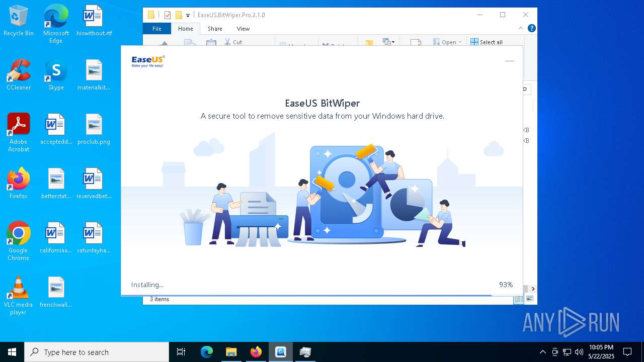Select the frenchwall image file

point(56,293)
